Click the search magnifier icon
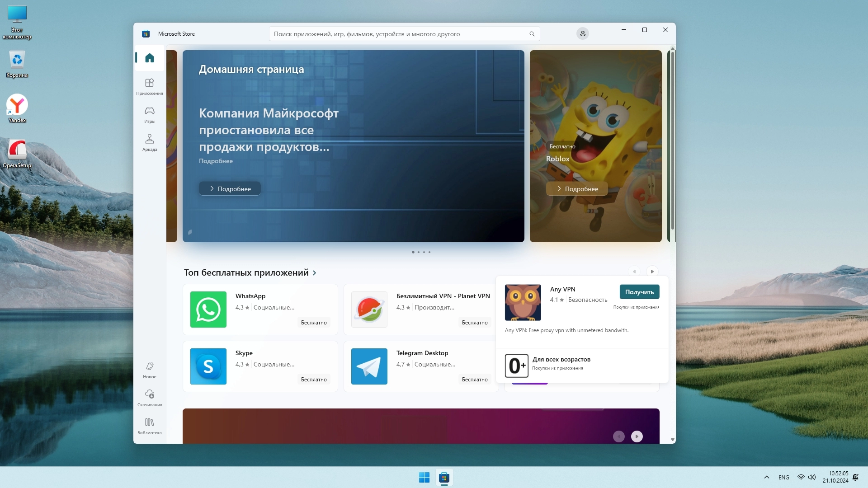This screenshot has height=488, width=868. click(532, 34)
